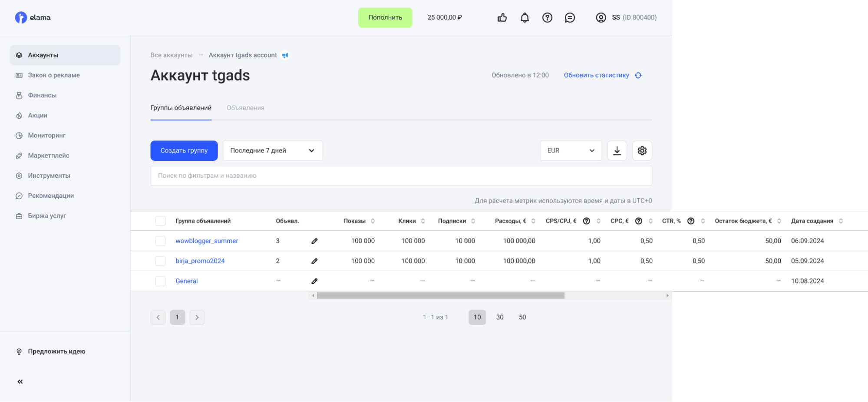Image resolution: width=868 pixels, height=402 pixels.
Task: Edit the birja_promo2024 group with pencil
Action: tap(314, 261)
